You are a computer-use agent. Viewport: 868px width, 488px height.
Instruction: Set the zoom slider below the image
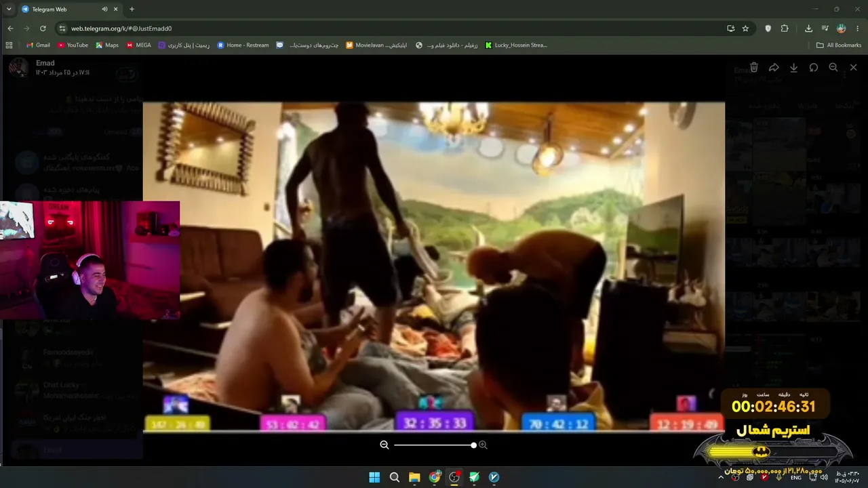click(434, 445)
